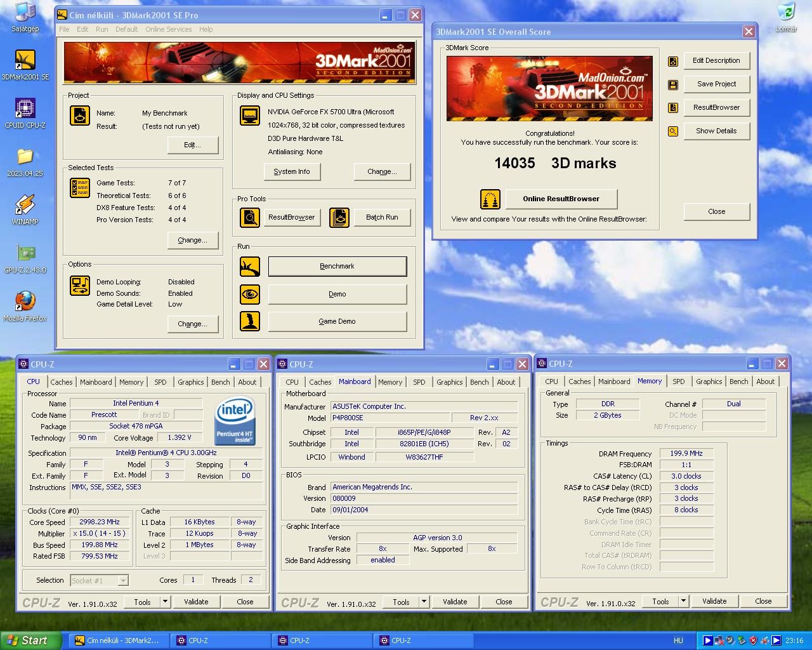The image size is (812, 650).
Task: Switch to Caches tab in CPU-Z CPU window
Action: (62, 382)
